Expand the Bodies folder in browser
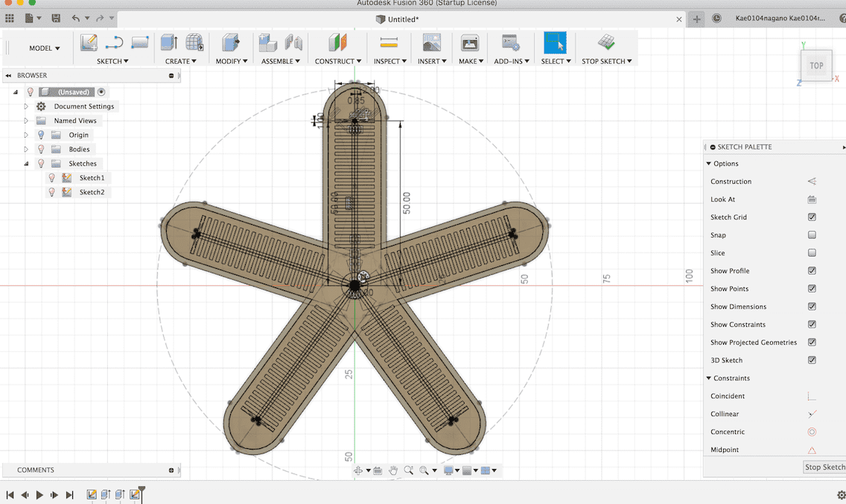Screen dimensions: 846x504 click(x=26, y=150)
